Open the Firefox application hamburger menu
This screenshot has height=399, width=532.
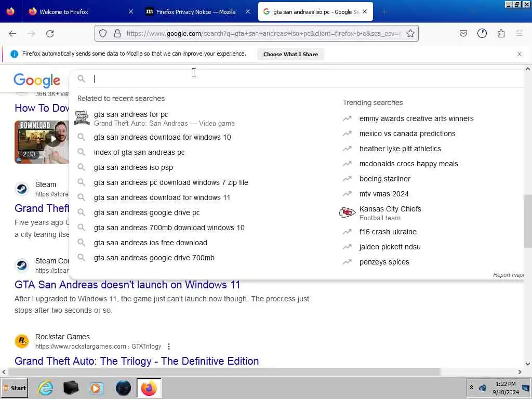519,33
